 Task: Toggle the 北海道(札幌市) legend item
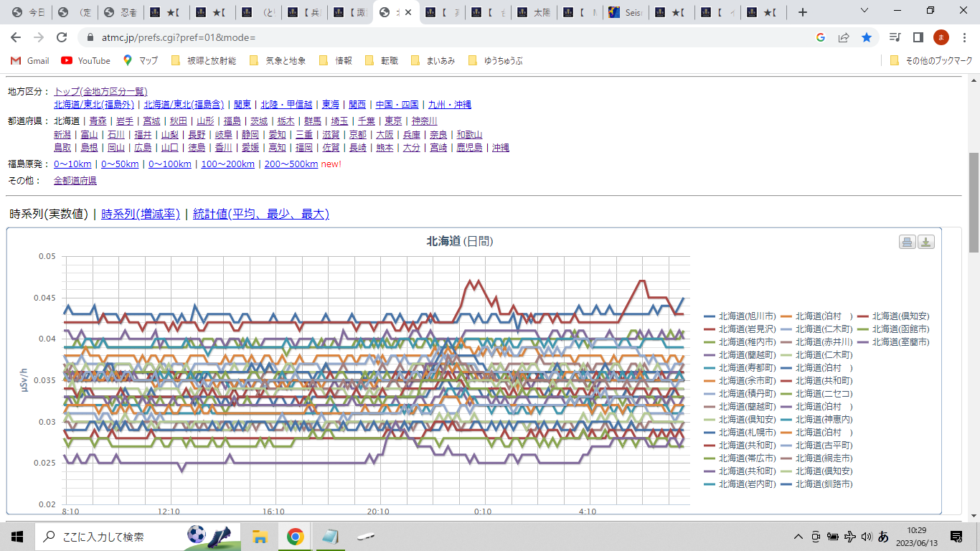coord(740,433)
